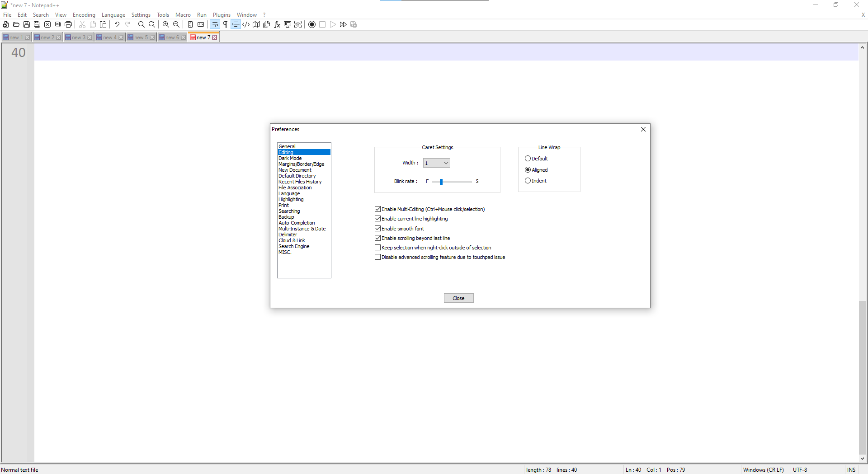Open the Search and Replace icon
The height and width of the screenshot is (474, 868).
coord(152,24)
